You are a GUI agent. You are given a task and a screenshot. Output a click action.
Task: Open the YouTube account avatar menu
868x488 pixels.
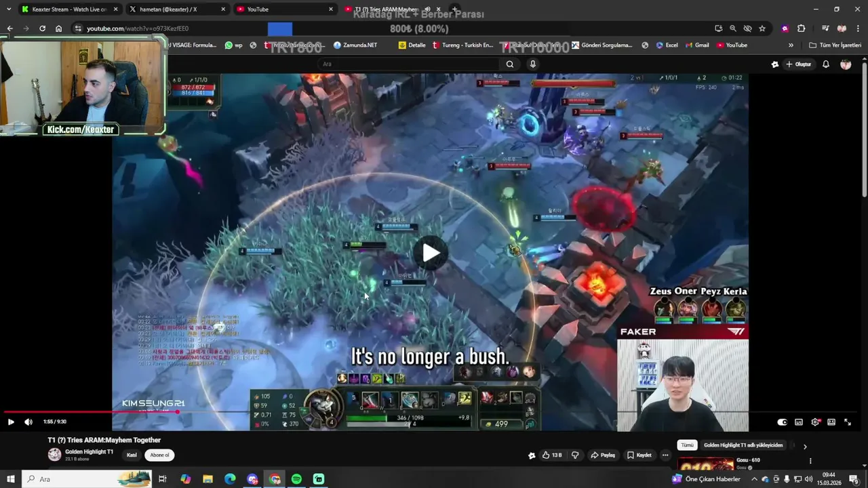coord(846,64)
